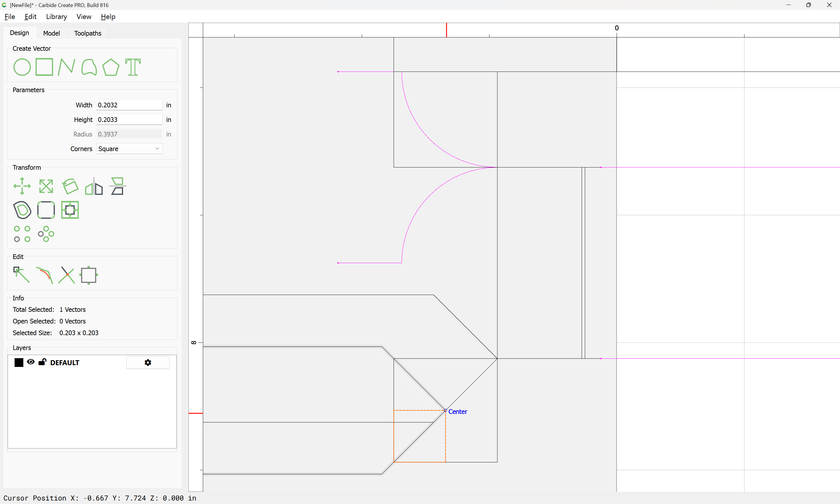This screenshot has height=504, width=840.
Task: Click the Height input field
Action: click(129, 120)
